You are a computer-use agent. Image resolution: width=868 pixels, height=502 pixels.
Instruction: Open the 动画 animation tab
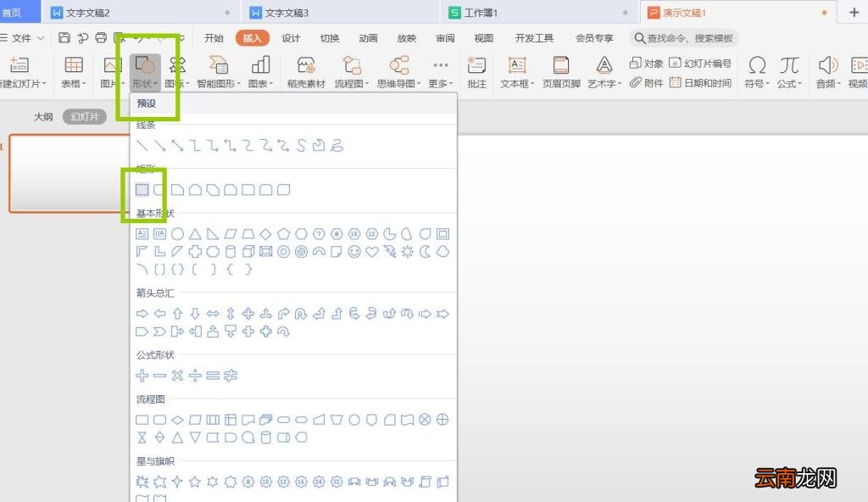368,38
